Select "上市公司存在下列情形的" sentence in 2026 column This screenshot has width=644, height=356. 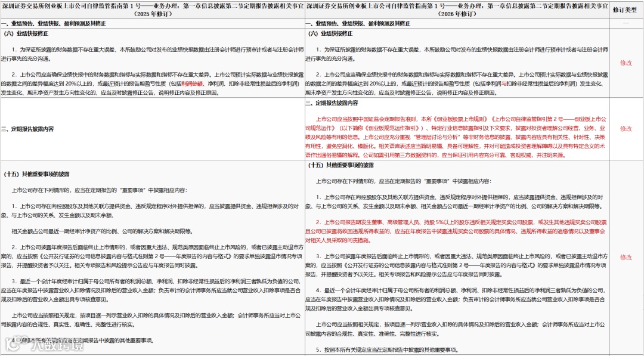(x=403, y=181)
